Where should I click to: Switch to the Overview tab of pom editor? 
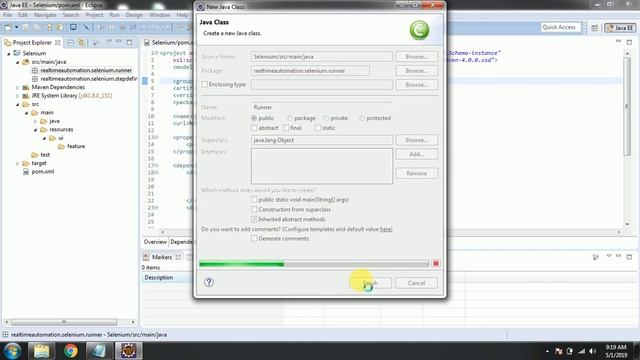point(155,242)
